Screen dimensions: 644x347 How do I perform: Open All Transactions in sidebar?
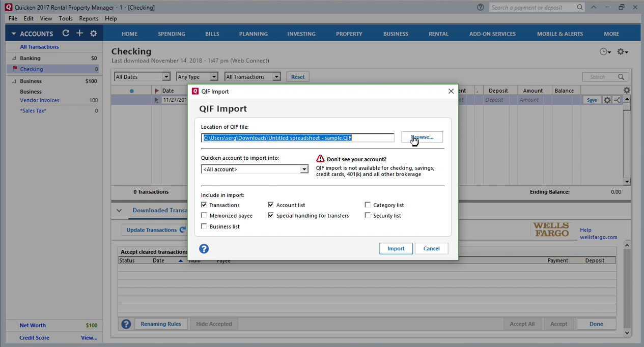(39, 47)
